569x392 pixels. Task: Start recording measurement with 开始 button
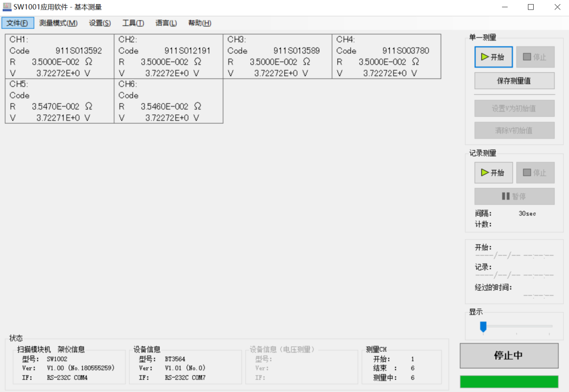[493, 173]
